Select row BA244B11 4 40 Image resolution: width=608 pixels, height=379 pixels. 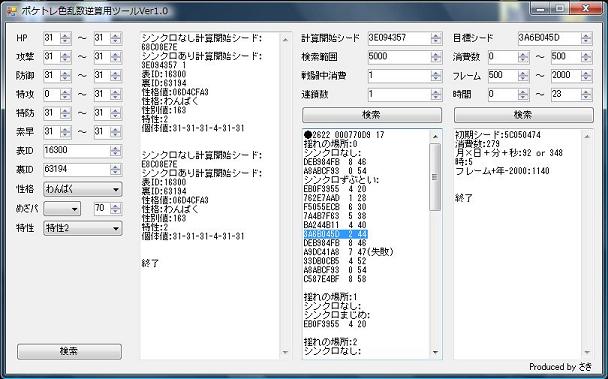tap(335, 225)
